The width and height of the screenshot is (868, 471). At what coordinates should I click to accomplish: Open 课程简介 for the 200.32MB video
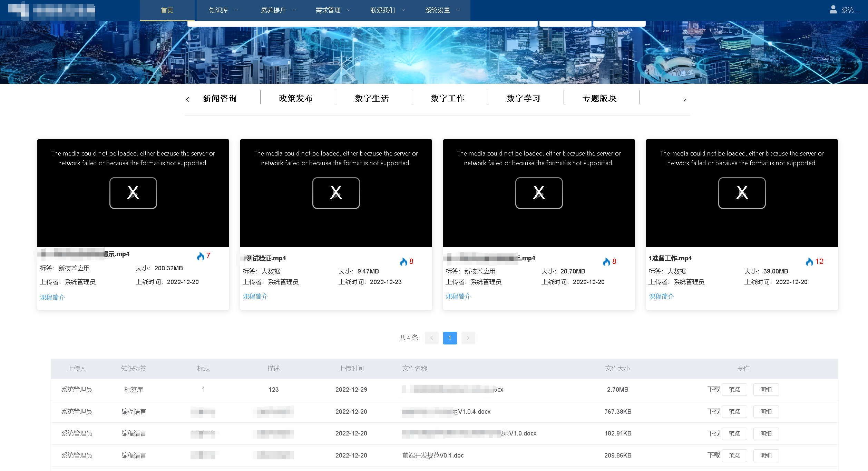pos(52,297)
